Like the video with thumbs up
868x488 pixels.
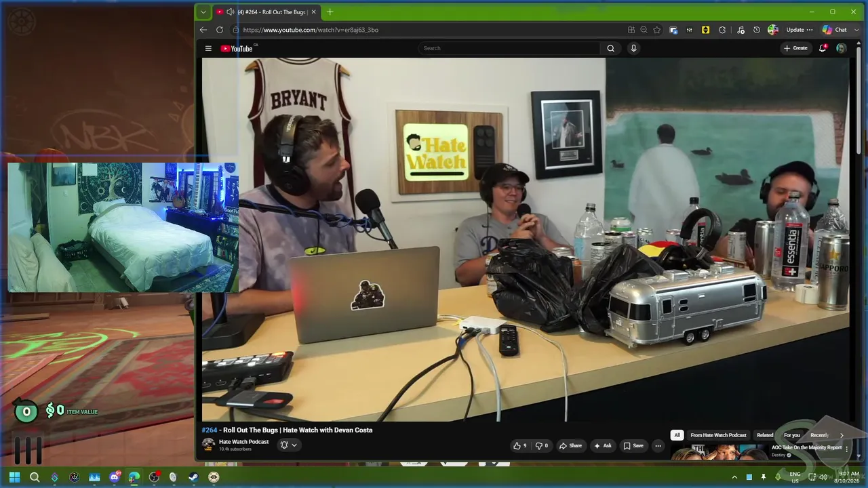519,446
